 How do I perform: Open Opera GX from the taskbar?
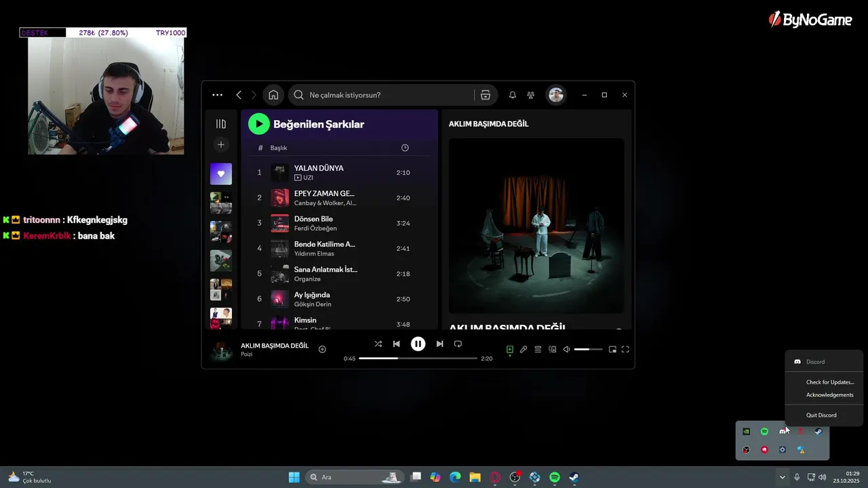click(x=495, y=477)
